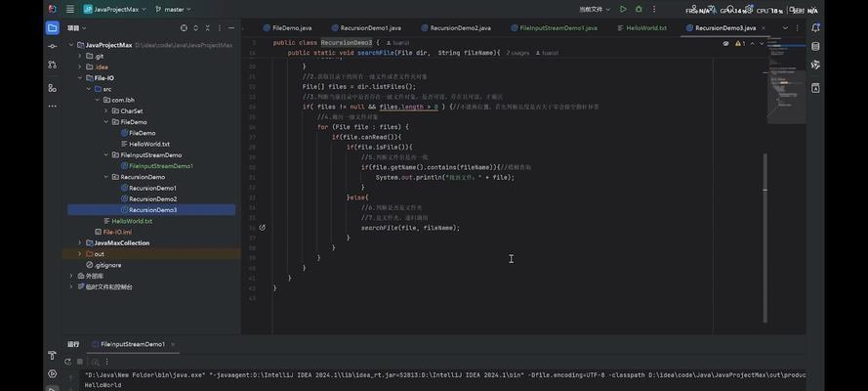868x391 pixels.
Task: Run the current file
Action: click(623, 10)
